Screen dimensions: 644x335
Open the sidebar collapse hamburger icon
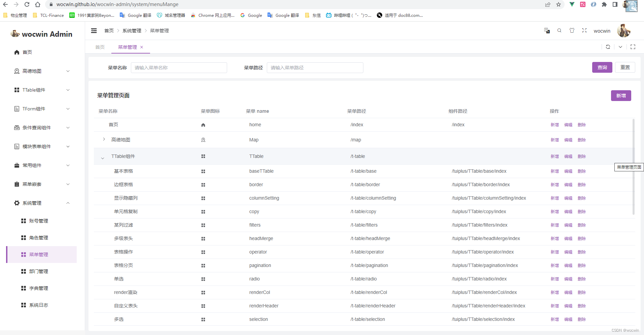94,30
